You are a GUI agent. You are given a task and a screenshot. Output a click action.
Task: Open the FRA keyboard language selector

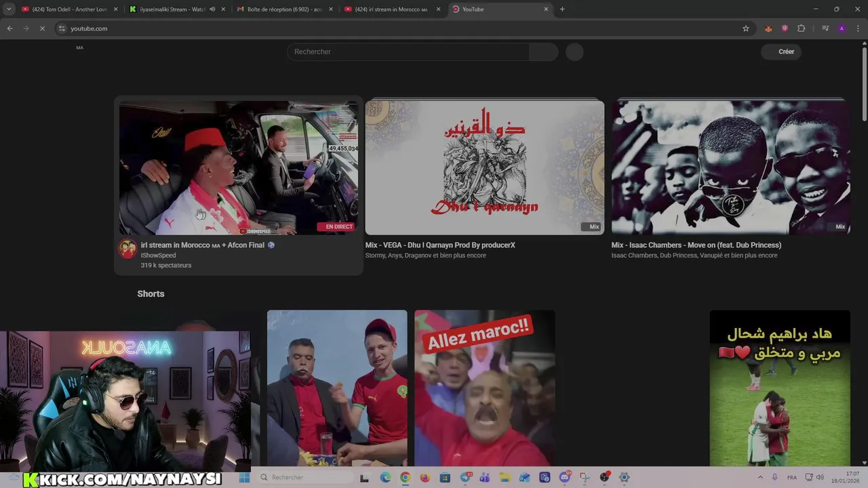coord(792,477)
